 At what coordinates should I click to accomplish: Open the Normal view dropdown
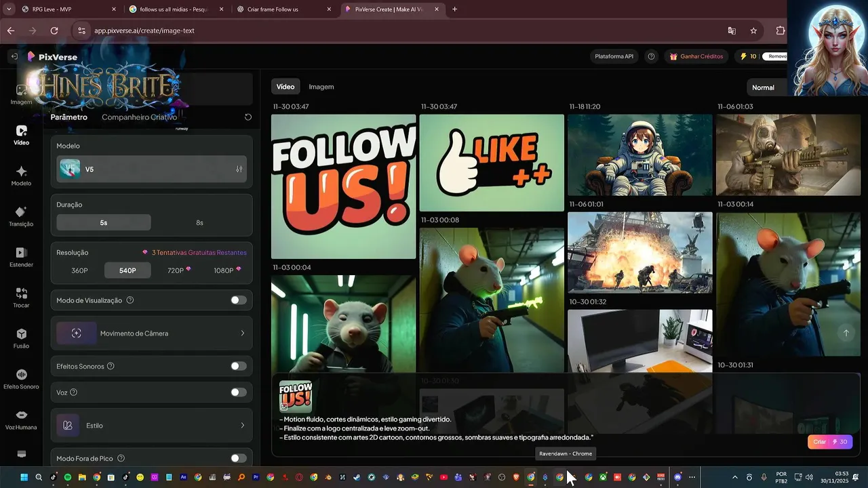tap(766, 87)
